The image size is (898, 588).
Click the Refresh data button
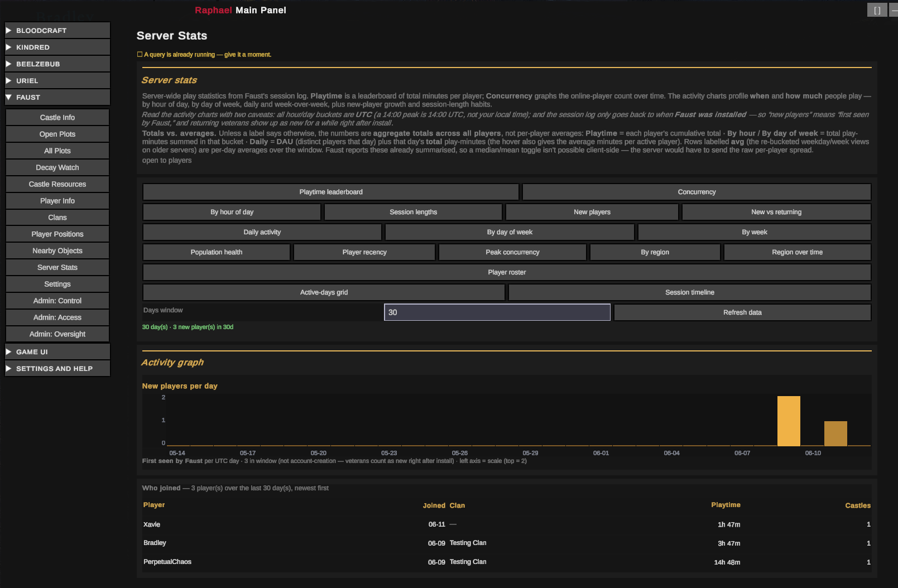click(x=742, y=312)
